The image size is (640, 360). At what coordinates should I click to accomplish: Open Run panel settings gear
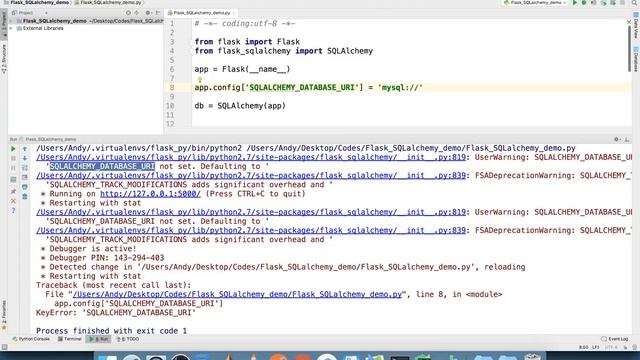click(617, 140)
